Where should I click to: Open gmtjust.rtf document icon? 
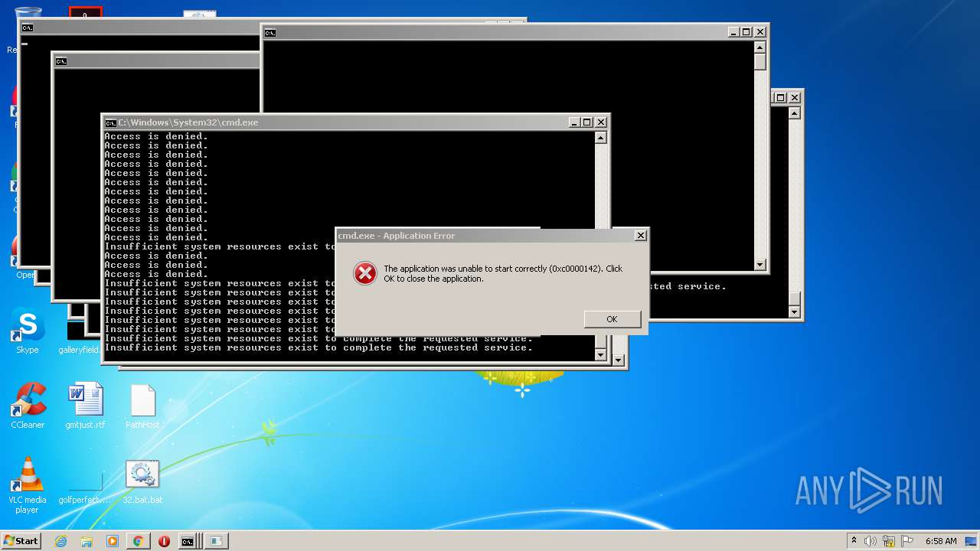(85, 406)
